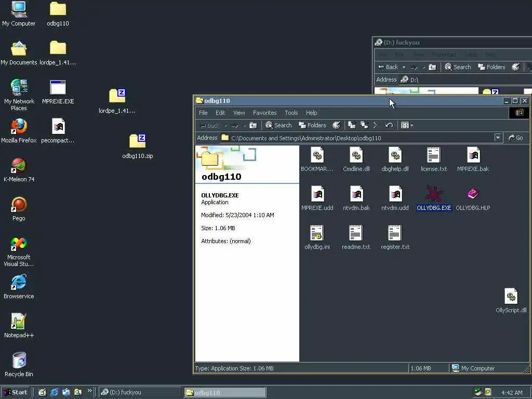Click the Go button beside address bar
532x399 pixels.
click(x=516, y=138)
